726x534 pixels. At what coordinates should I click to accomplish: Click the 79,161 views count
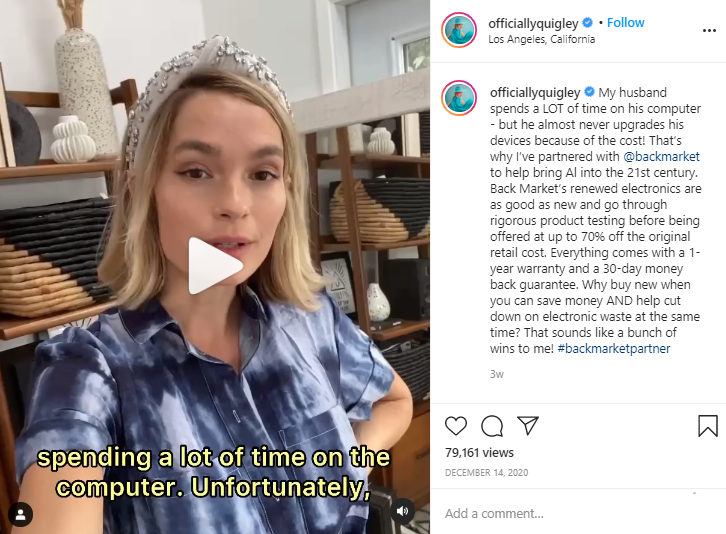tap(479, 452)
